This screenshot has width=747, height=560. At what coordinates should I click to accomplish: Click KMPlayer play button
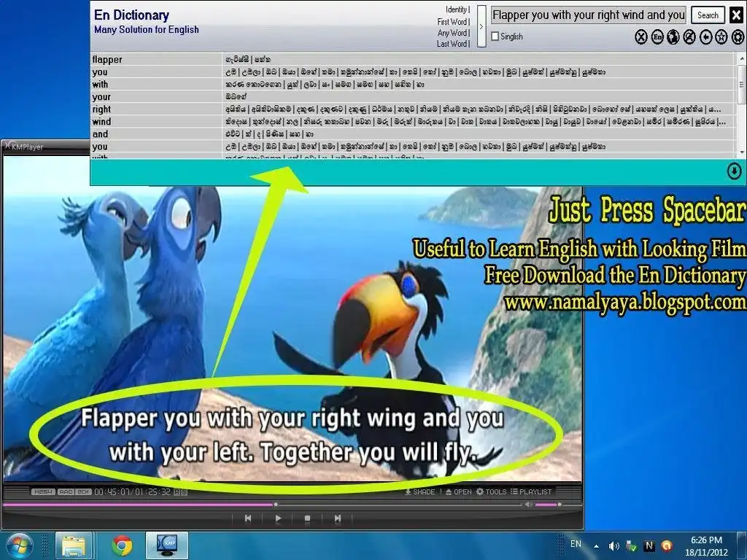click(x=278, y=518)
